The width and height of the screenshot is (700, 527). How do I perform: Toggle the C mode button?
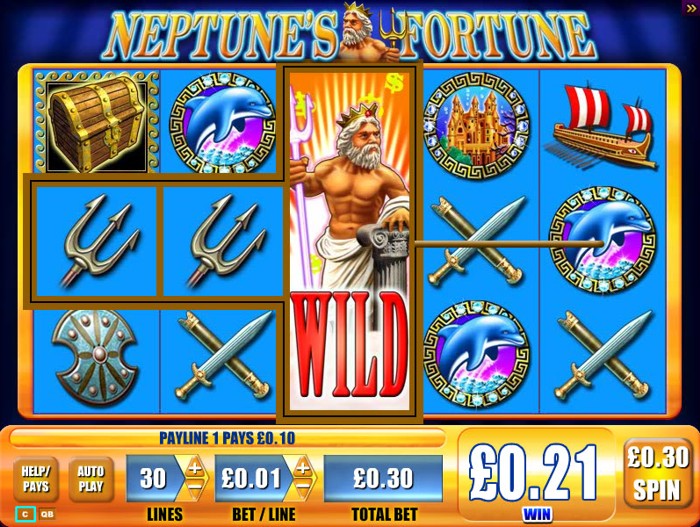(25, 514)
